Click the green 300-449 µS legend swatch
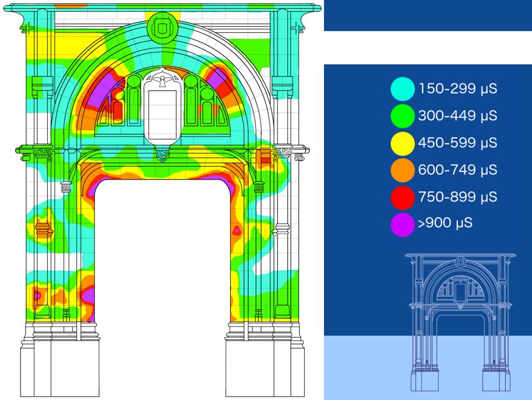Viewport: 532px width, 400px height. click(x=403, y=116)
